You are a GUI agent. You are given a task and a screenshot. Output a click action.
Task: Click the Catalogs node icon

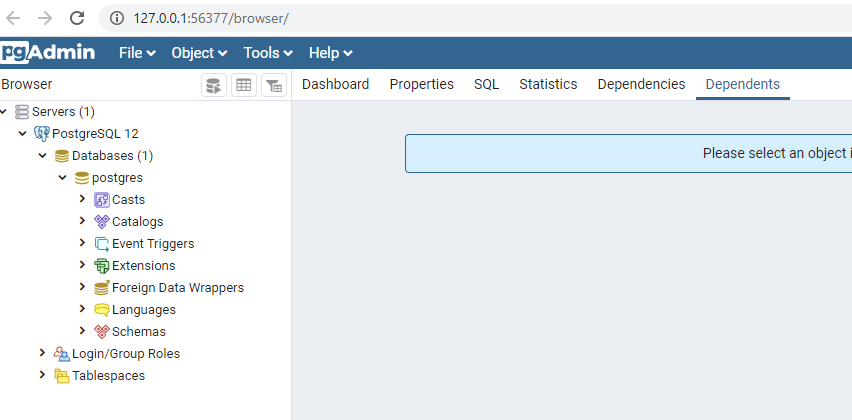click(102, 222)
